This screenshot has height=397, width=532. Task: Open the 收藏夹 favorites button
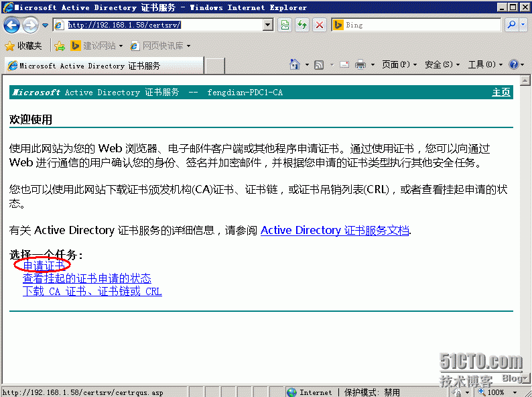click(23, 46)
